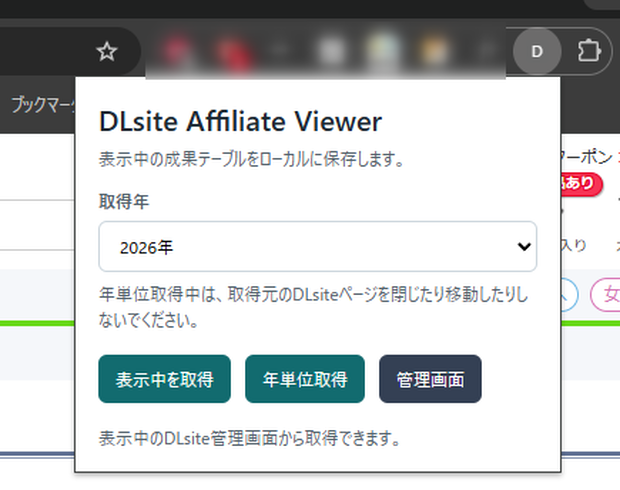The width and height of the screenshot is (620, 490).
Task: Click the DLsite Affiliate Viewer title text
Action: [240, 121]
